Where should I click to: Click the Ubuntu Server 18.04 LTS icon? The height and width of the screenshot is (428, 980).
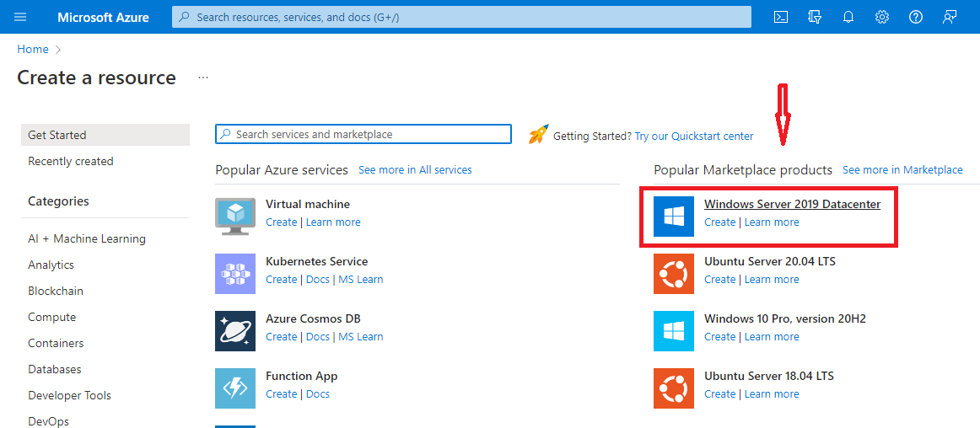(x=674, y=388)
